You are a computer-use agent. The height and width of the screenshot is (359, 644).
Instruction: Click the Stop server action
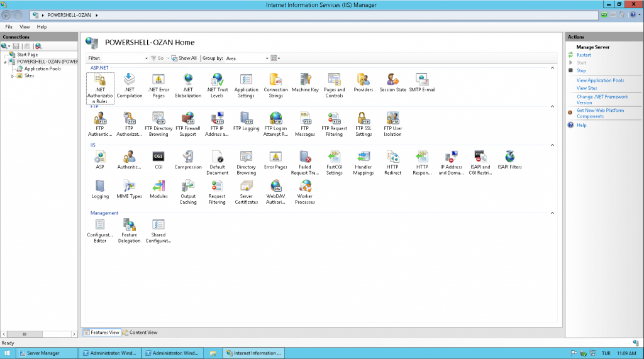[581, 70]
